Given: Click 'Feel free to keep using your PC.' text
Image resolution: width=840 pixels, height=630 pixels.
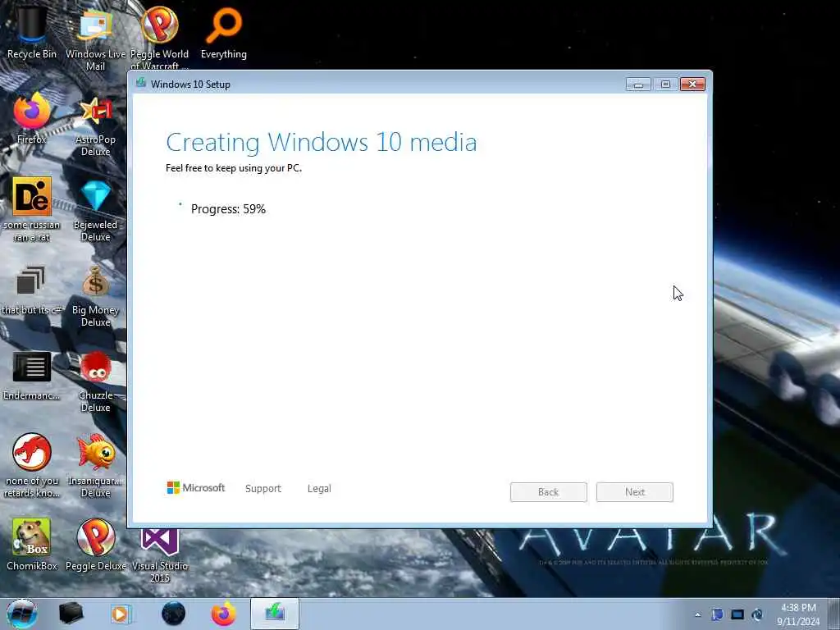Looking at the screenshot, I should tap(234, 168).
